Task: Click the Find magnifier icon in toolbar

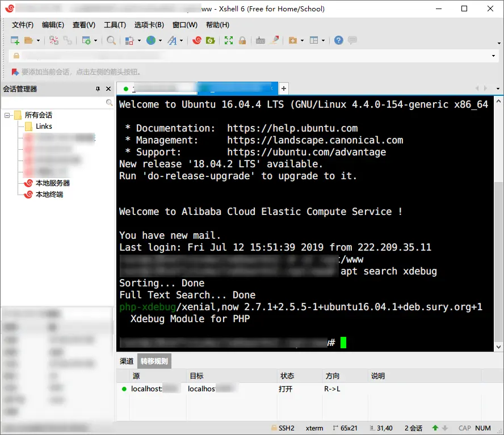Action: 111,40
